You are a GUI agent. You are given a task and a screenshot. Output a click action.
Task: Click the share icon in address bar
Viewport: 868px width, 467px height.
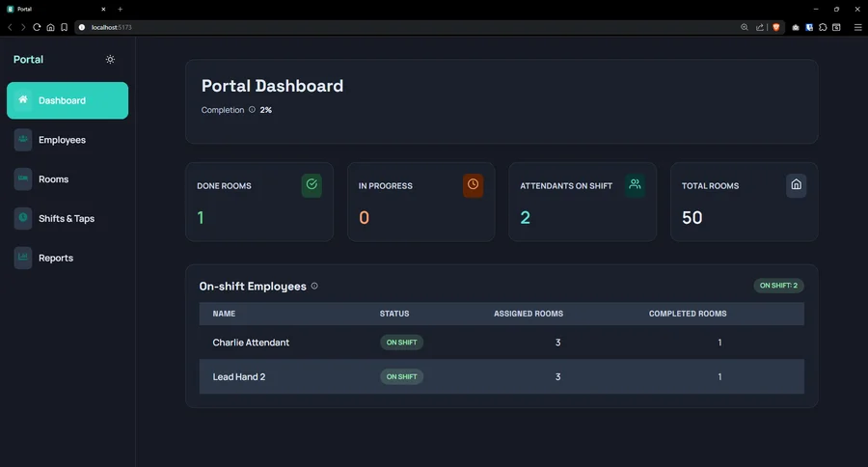pos(760,27)
